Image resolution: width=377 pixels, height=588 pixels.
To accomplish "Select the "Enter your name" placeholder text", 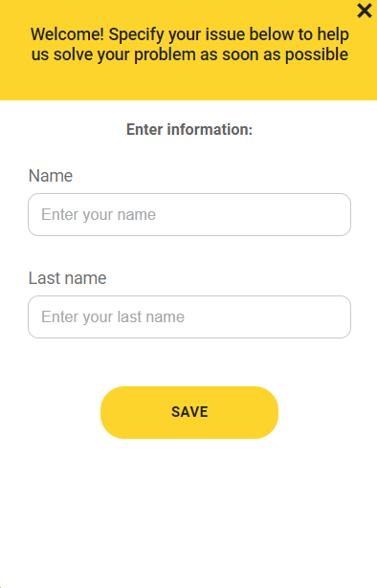I will click(99, 215).
